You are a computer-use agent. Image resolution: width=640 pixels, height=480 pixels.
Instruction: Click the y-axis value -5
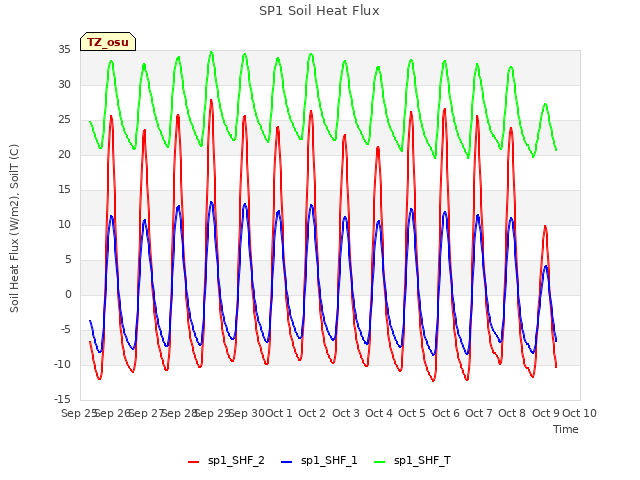point(66,330)
